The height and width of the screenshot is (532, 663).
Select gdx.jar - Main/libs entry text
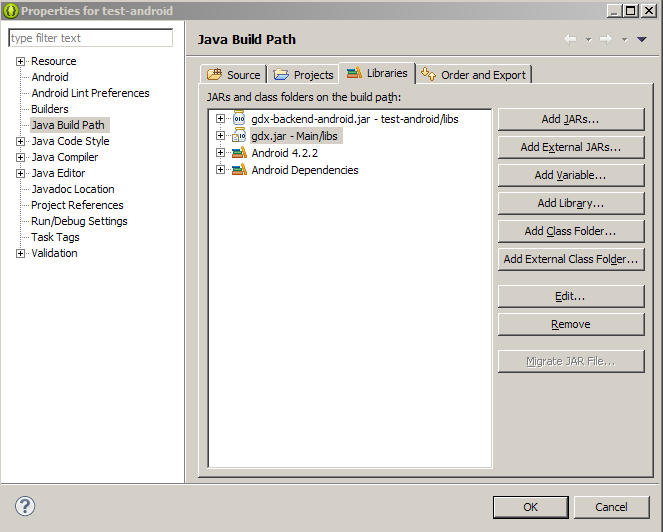coord(295,136)
